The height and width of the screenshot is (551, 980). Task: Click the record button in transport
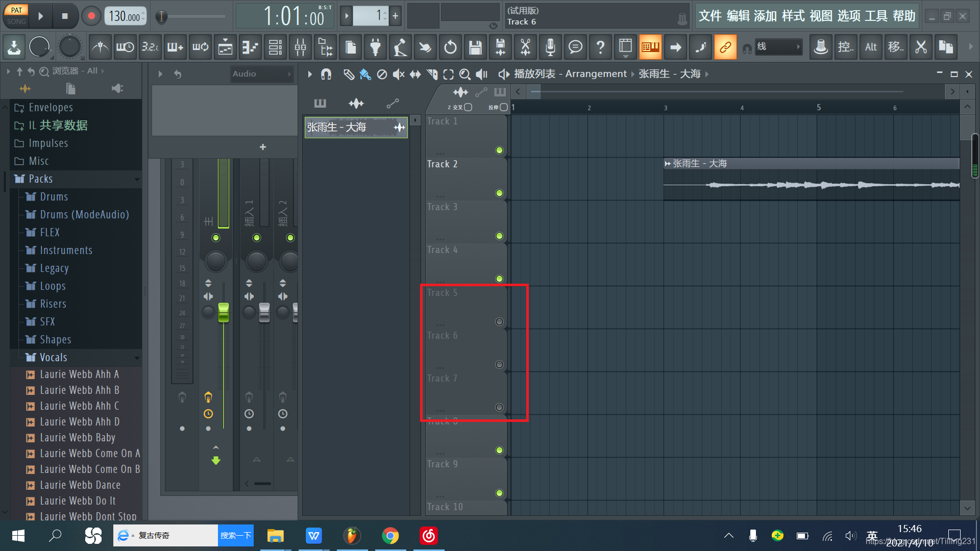coord(91,16)
